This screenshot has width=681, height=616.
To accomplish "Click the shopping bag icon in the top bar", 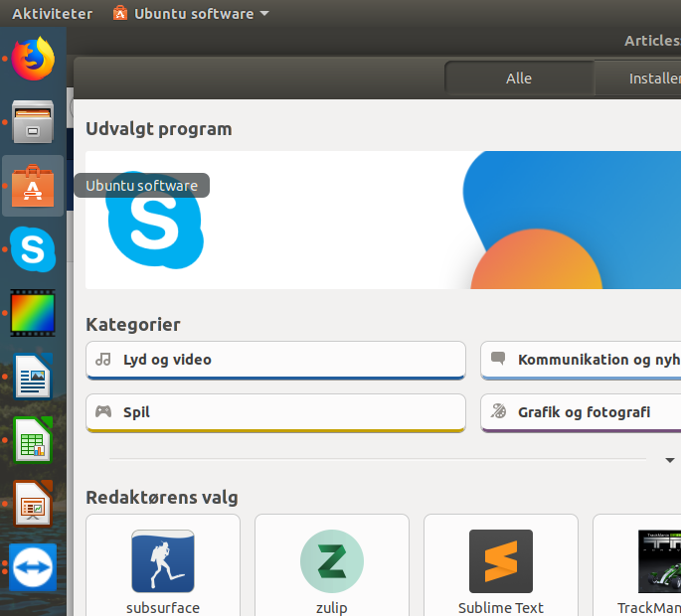I will click(x=120, y=14).
